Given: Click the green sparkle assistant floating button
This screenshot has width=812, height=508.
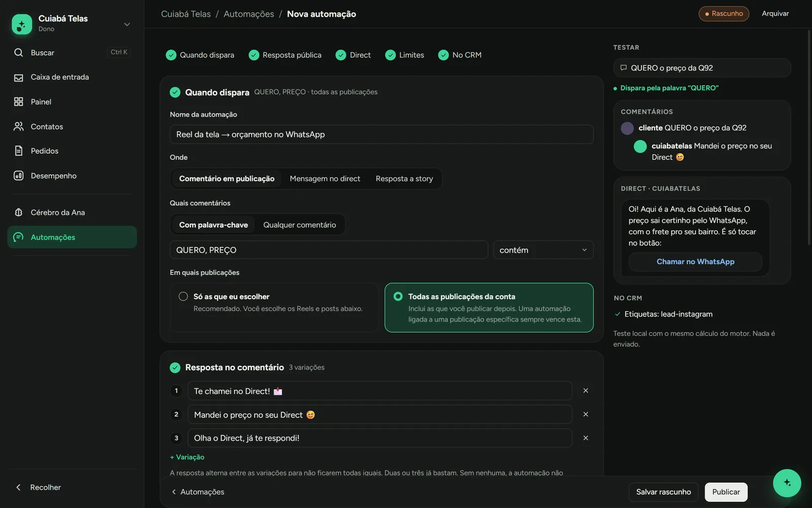Looking at the screenshot, I should [787, 483].
